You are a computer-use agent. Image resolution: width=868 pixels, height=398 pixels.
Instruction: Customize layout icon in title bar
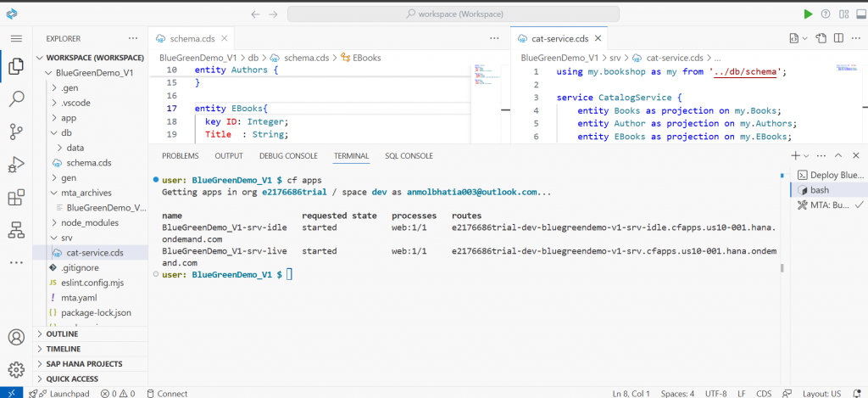843,14
